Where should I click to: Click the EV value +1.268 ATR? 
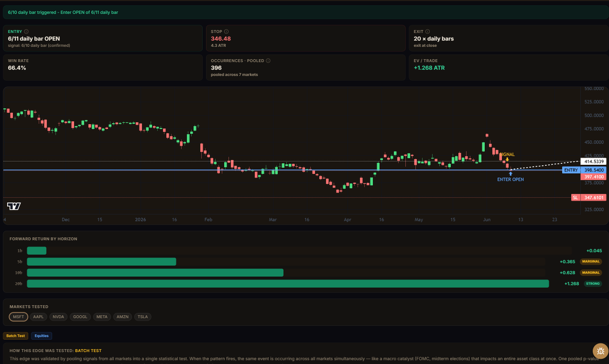point(429,67)
